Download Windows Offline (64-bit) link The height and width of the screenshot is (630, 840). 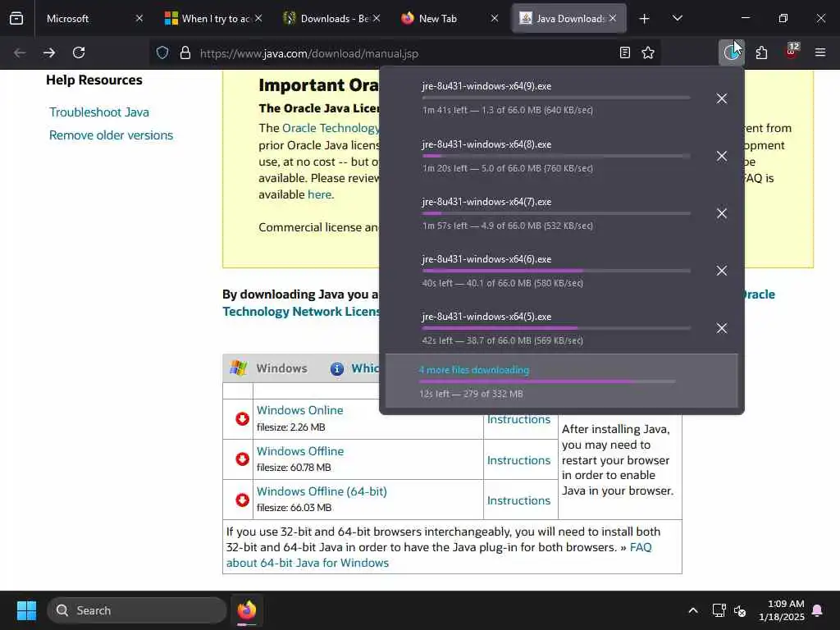pos(322,491)
